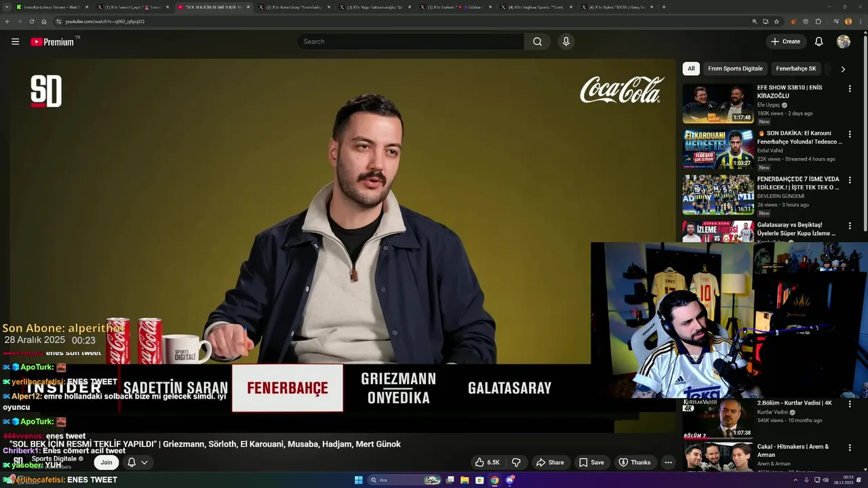This screenshot has width=868, height=488.
Task: Click the browser address bar URL
Action: pos(104,21)
